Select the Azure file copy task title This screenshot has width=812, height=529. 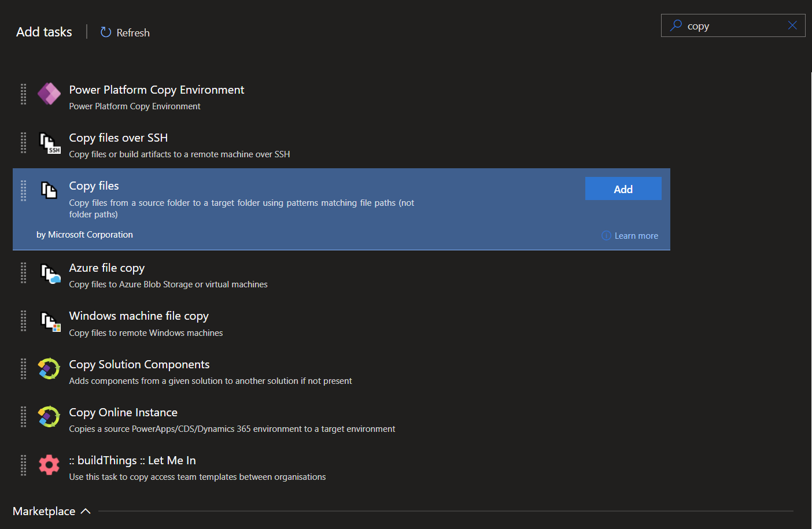click(x=107, y=268)
